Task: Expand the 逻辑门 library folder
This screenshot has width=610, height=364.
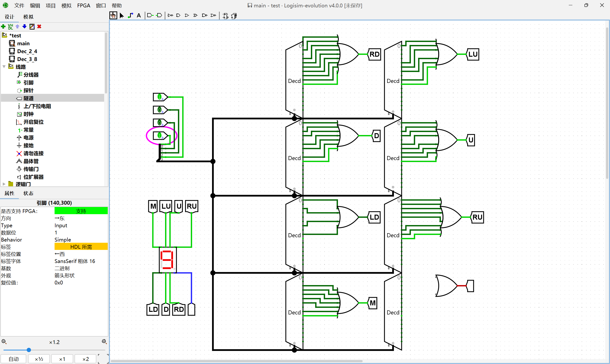Action: coord(4,184)
